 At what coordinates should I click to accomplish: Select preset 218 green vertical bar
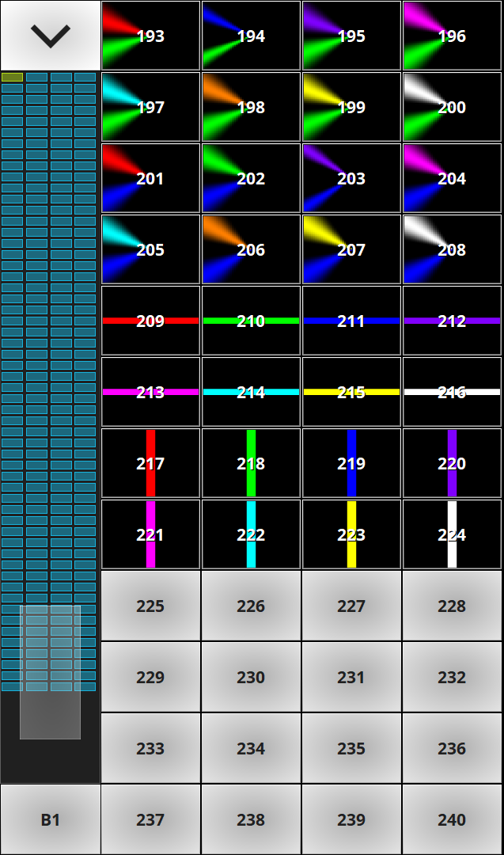(x=251, y=463)
